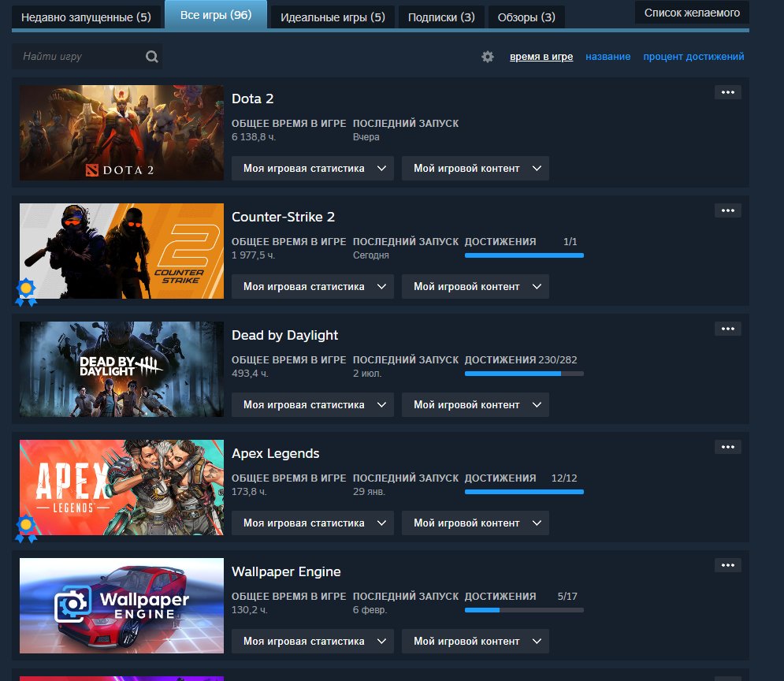This screenshot has height=681, width=784.
Task: Click the search magnifier icon
Action: coord(152,57)
